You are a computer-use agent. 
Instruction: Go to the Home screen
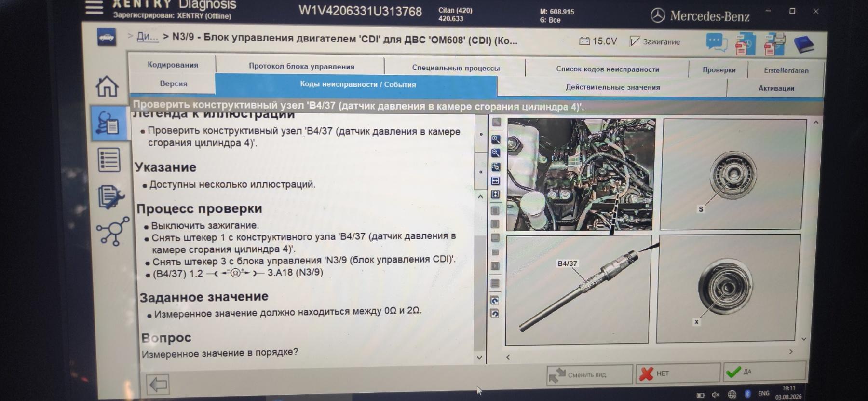coord(107,86)
